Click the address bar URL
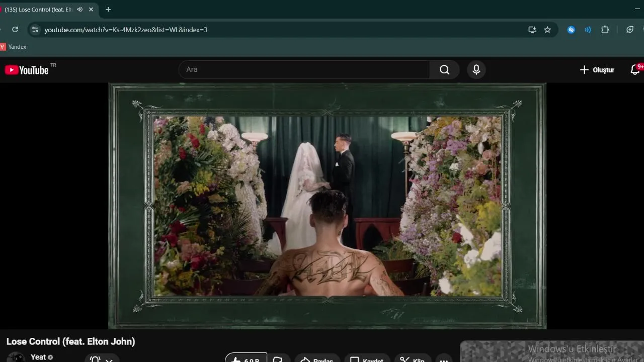The image size is (644, 362). pos(126,30)
